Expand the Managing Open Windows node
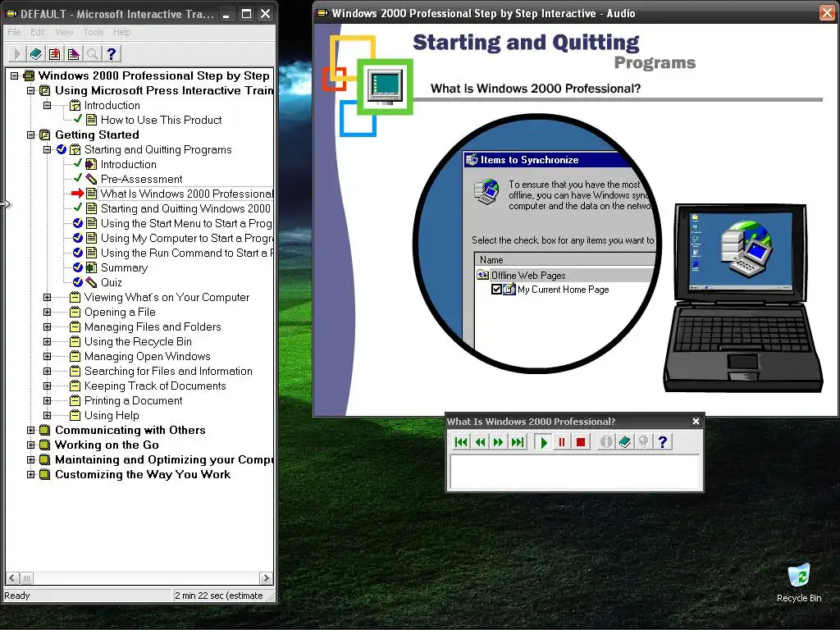The image size is (840, 630). pyautogui.click(x=47, y=356)
